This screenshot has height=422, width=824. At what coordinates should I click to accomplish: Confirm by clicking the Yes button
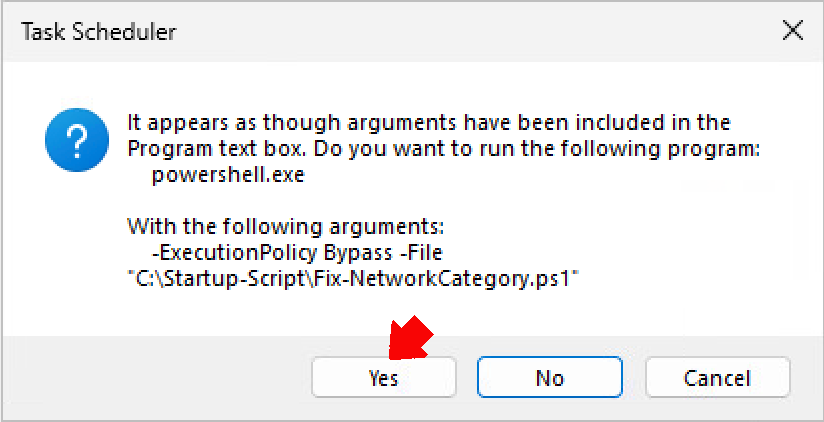pyautogui.click(x=384, y=377)
